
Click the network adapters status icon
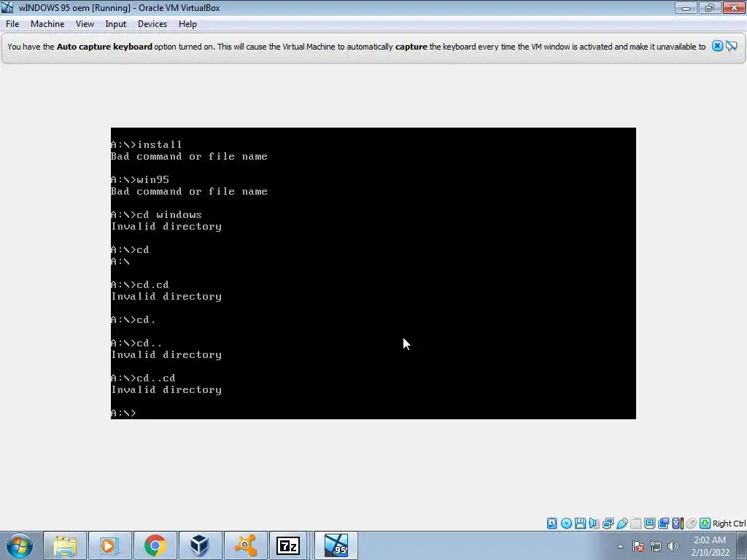click(608, 524)
